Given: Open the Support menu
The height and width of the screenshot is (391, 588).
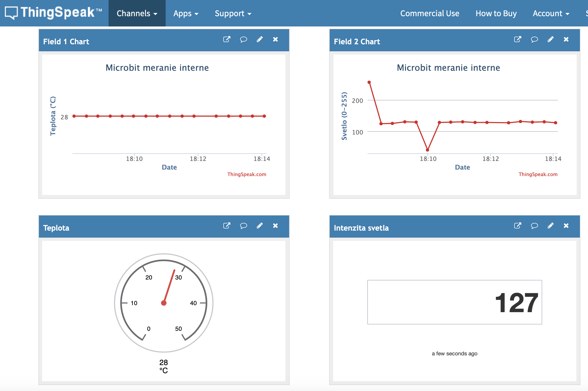Looking at the screenshot, I should point(233,13).
